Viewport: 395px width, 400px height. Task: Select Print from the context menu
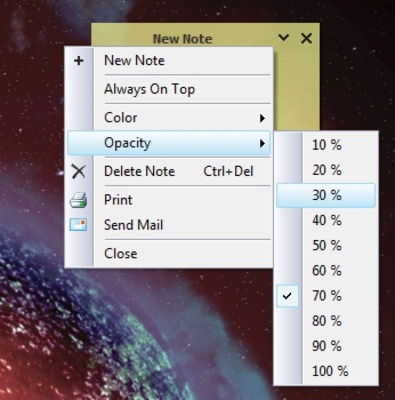(169, 200)
